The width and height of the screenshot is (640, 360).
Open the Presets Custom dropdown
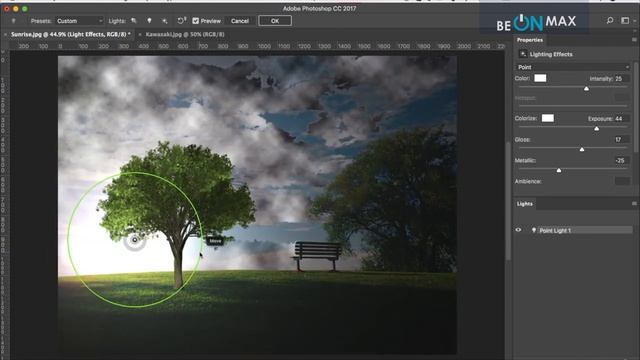[80, 21]
